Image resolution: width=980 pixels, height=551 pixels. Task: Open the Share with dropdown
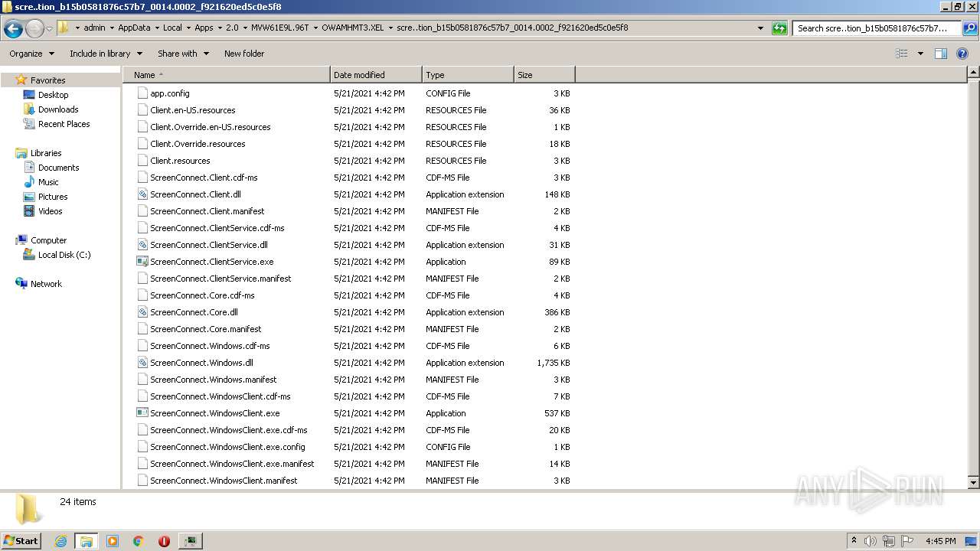(x=183, y=54)
